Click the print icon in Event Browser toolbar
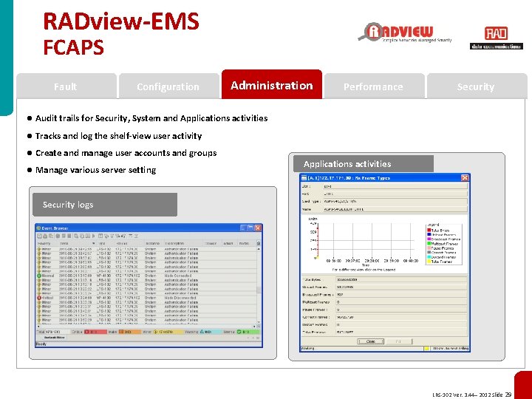Viewport: 532px width, 399px height. point(45,236)
